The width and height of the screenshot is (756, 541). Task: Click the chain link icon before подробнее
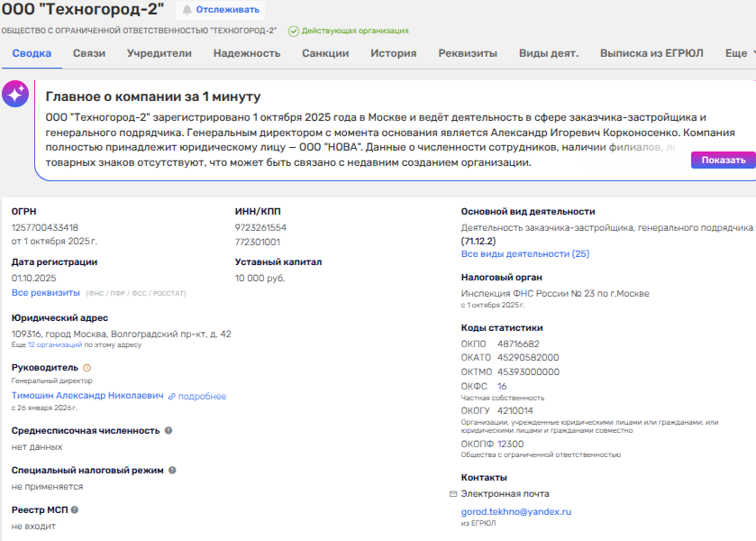pyautogui.click(x=171, y=397)
